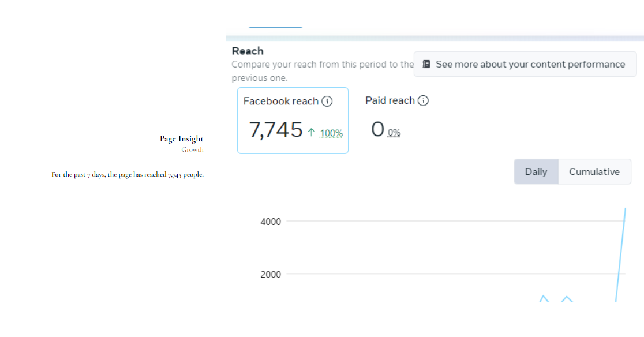The image size is (644, 337).
Task: Click the green upward arrow next to 7,745
Action: pyautogui.click(x=312, y=133)
